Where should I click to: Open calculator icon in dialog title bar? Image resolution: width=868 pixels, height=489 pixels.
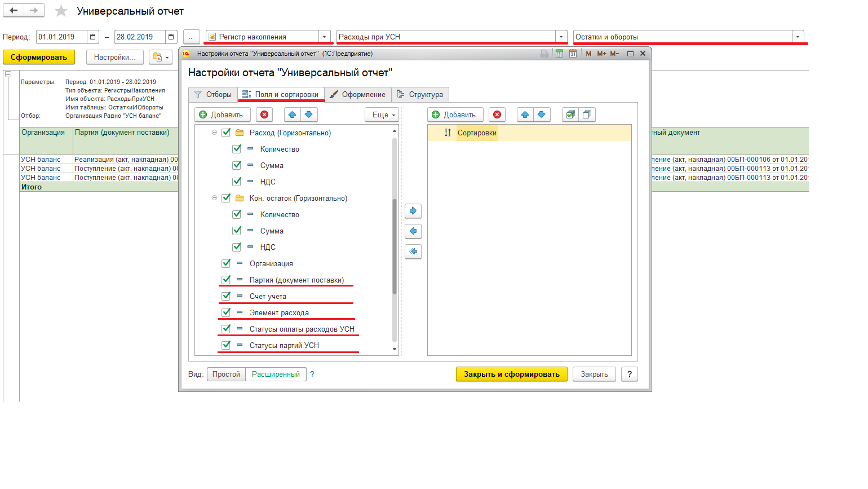(559, 54)
